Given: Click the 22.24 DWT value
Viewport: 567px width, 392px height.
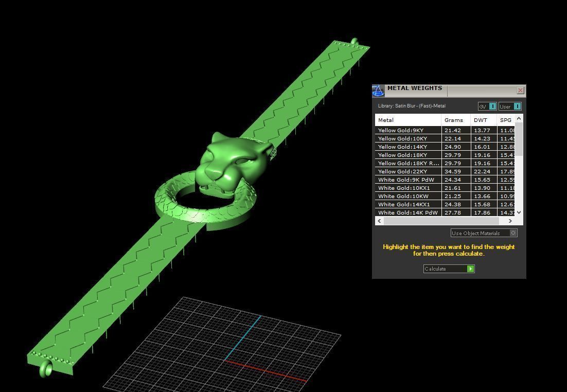Looking at the screenshot, I should 482,171.
